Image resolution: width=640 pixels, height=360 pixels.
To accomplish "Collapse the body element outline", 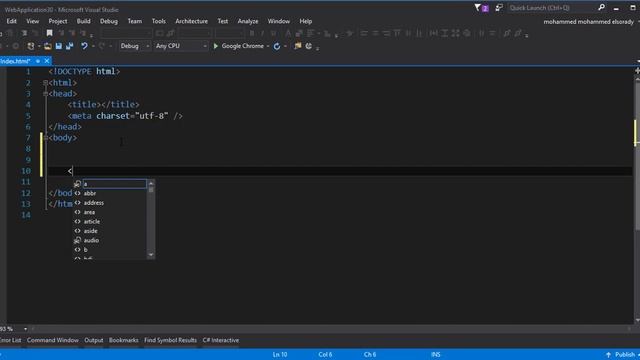I will point(45,138).
